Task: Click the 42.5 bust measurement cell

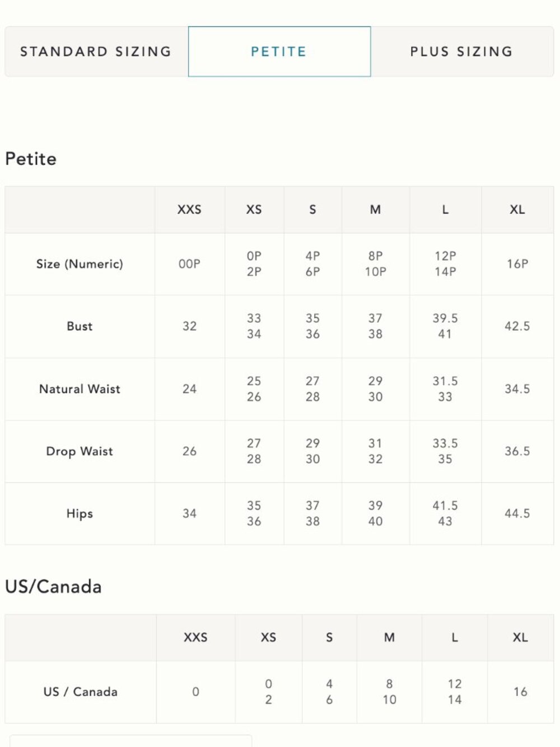Action: point(517,326)
